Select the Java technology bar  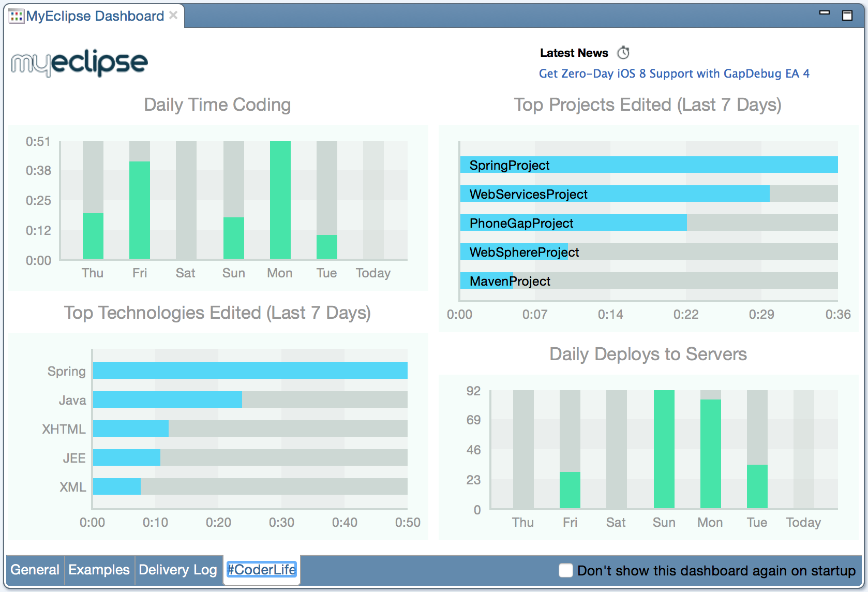(x=167, y=399)
